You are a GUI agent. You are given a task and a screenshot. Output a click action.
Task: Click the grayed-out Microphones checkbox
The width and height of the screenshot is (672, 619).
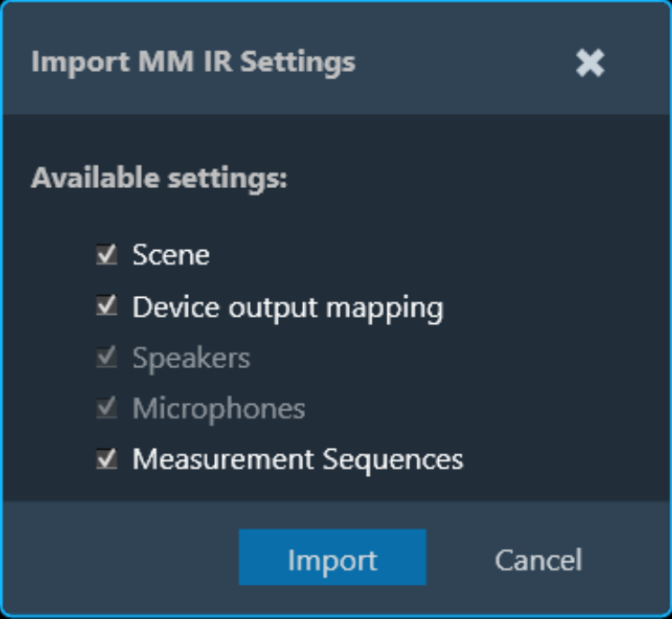click(107, 408)
